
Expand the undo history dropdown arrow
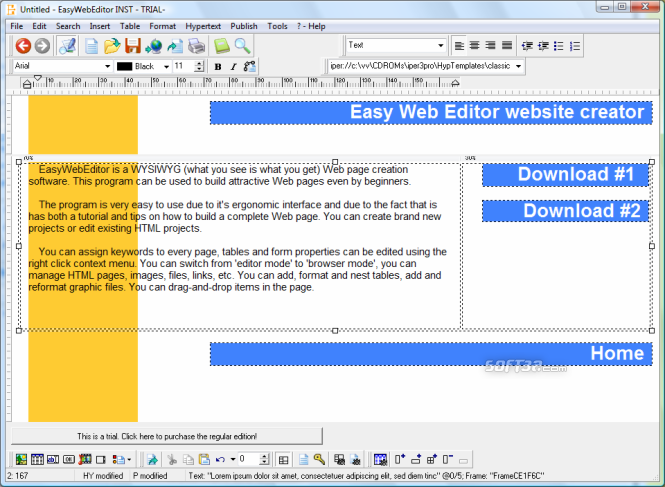[233, 459]
